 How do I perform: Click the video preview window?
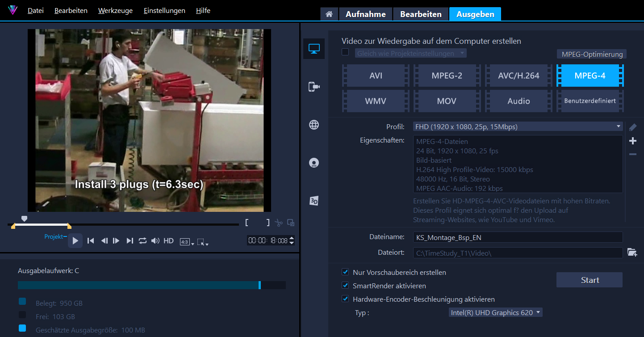[x=149, y=120]
